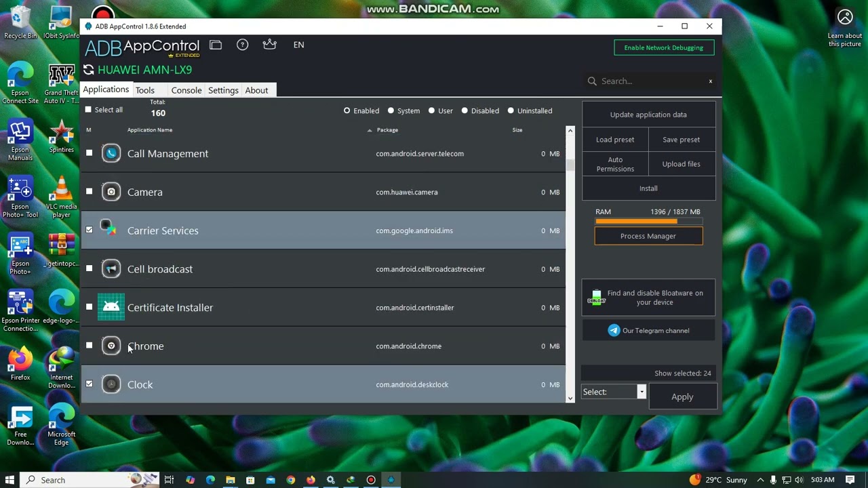
Task: Click the Clock app icon in list
Action: click(111, 384)
